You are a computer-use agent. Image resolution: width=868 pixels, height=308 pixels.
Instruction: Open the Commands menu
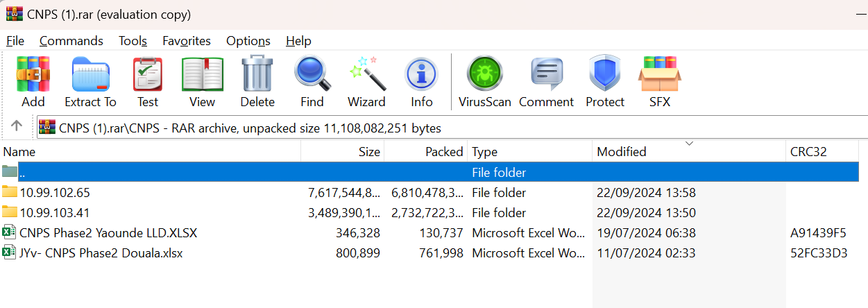[71, 41]
